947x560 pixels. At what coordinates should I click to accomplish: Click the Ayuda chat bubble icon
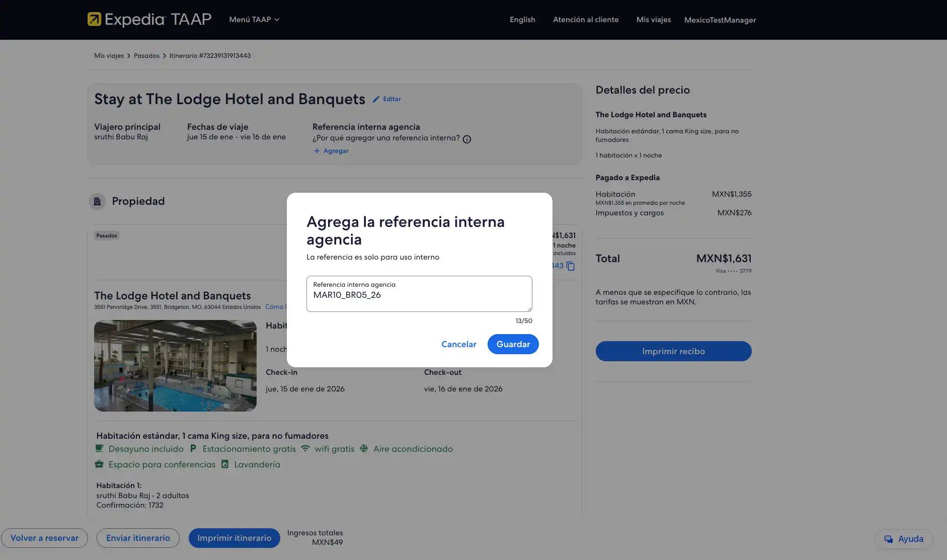tap(889, 539)
